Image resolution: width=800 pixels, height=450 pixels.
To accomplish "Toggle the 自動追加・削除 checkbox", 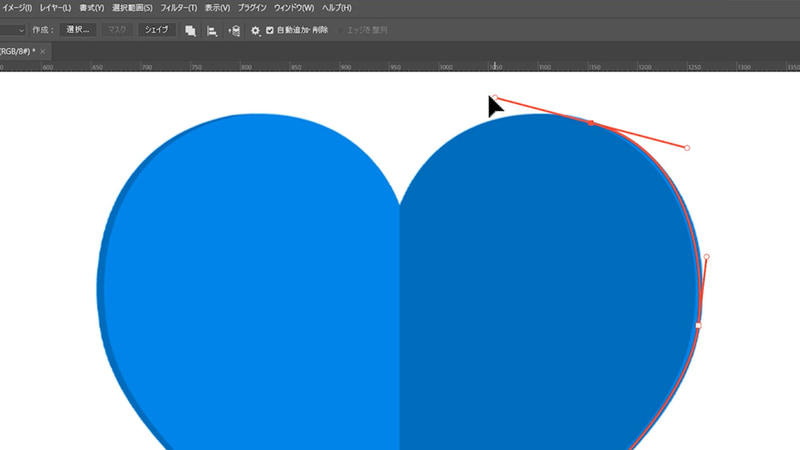I will pos(270,31).
